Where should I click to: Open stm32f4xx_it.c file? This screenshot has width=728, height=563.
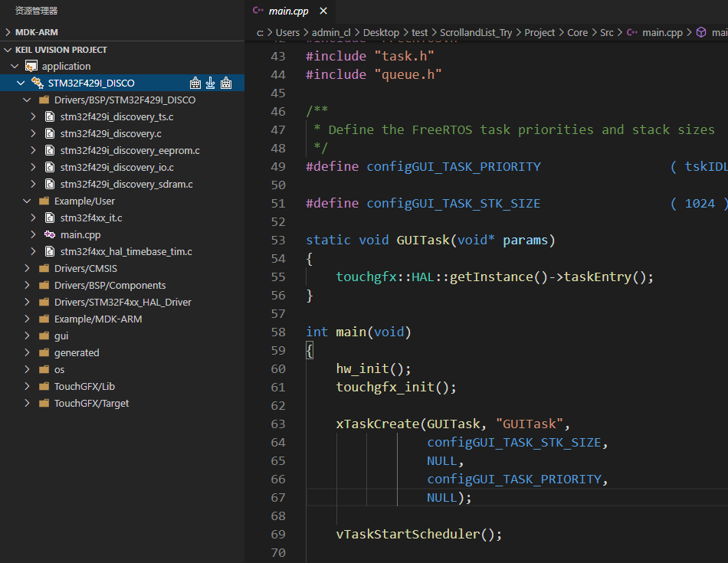coord(91,218)
